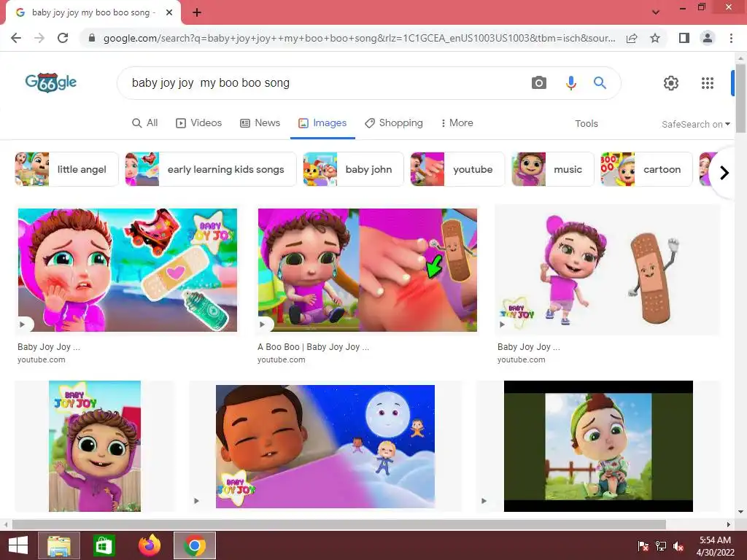Click the Google doodle logo
This screenshot has height=560, width=747.
click(51, 82)
